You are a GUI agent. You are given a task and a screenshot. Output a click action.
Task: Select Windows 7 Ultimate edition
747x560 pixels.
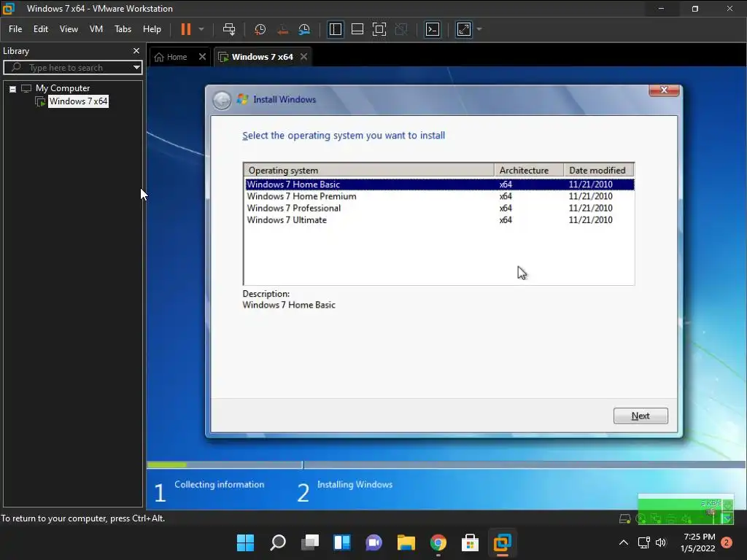coord(440,220)
